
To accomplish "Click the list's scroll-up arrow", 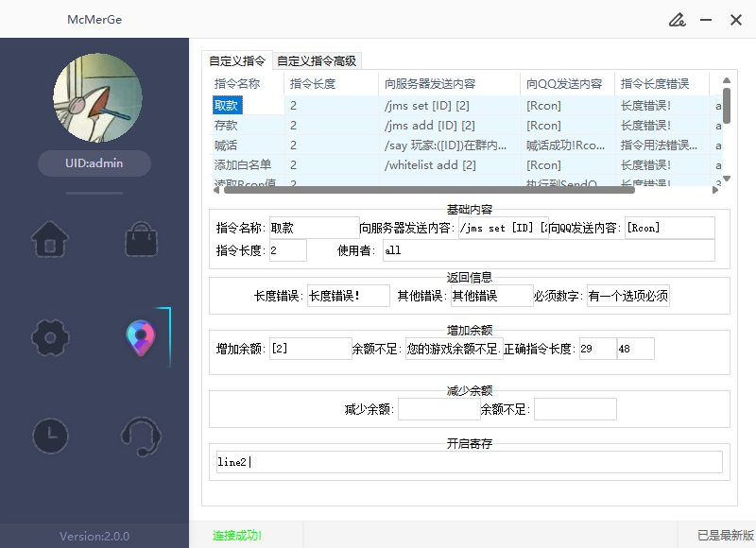I will pos(727,80).
